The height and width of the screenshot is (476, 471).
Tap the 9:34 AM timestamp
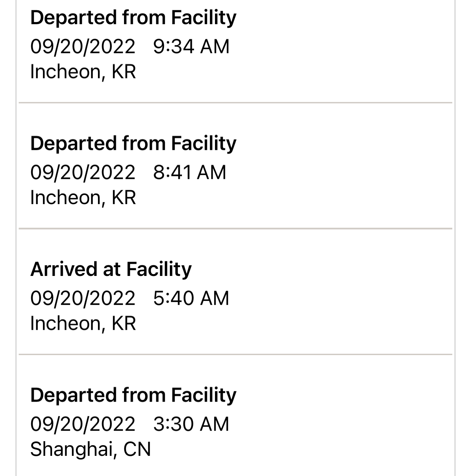pyautogui.click(x=191, y=47)
